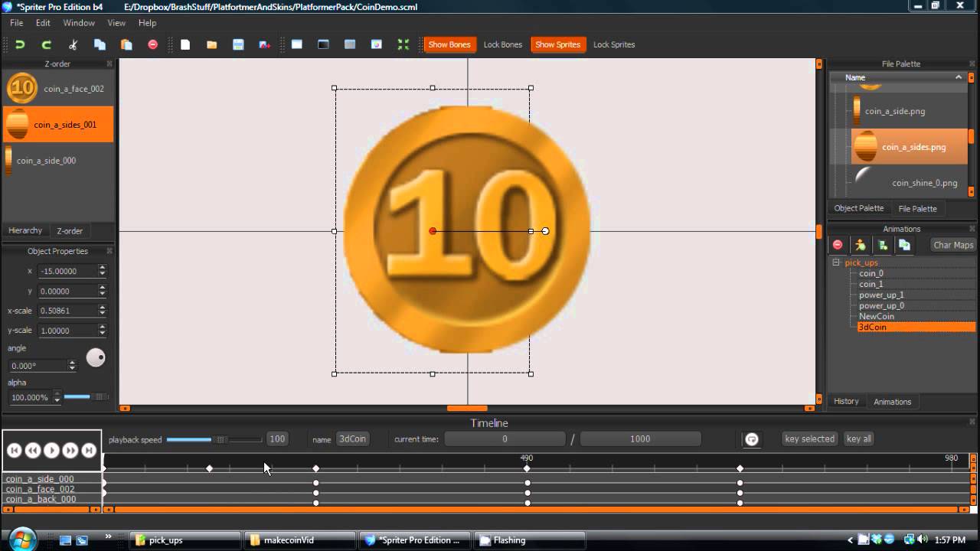This screenshot has height=551, width=980.
Task: Select coin_a_side_000 in Z-order list
Action: (57, 161)
